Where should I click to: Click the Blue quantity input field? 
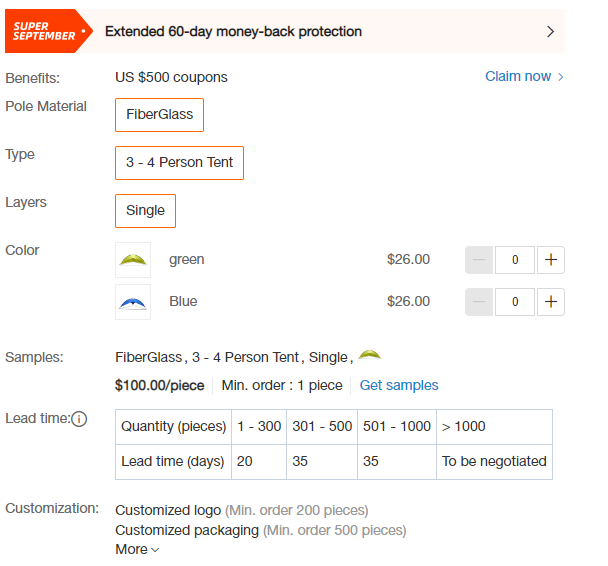coord(515,302)
